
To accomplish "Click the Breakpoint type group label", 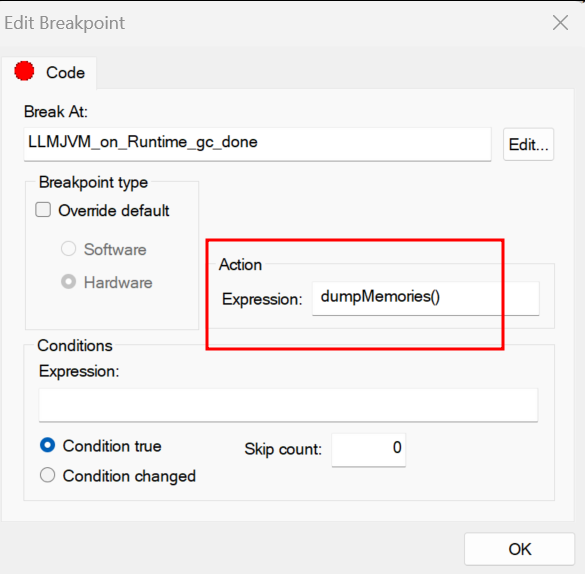I will point(93,182).
